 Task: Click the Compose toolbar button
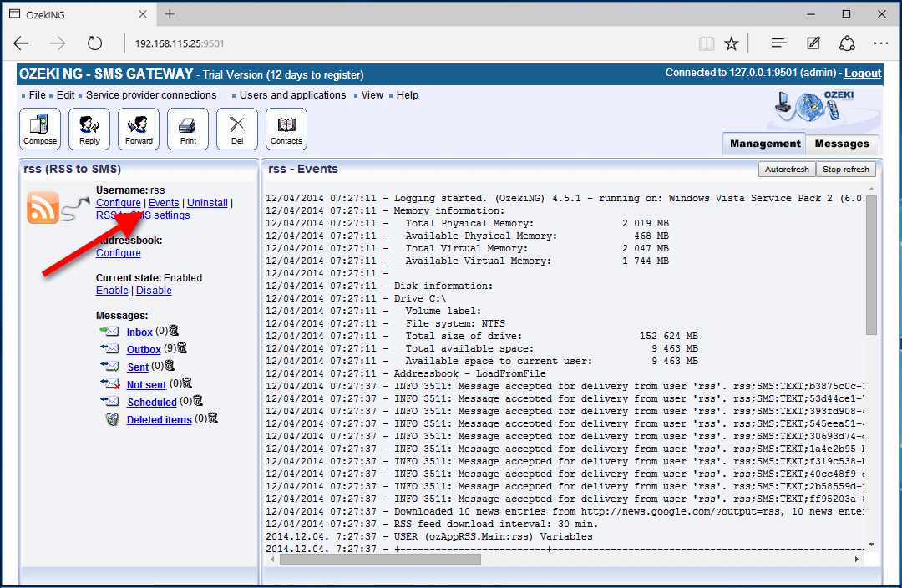click(40, 129)
